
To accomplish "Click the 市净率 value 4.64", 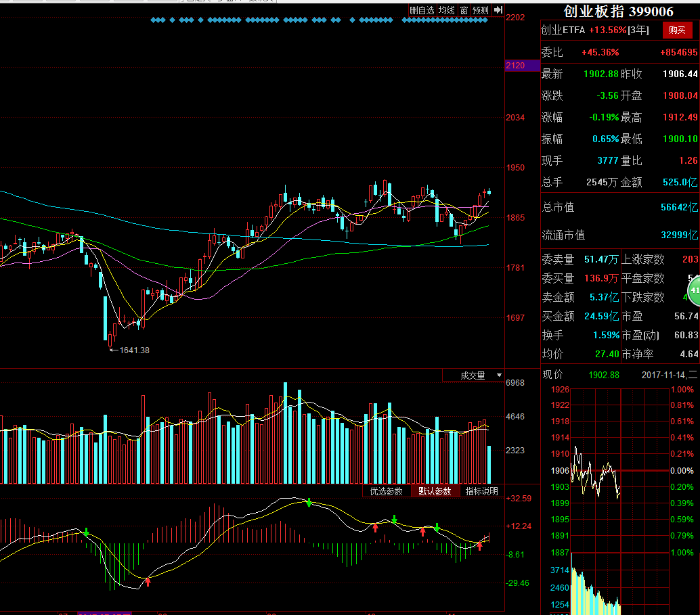I will coord(689,354).
